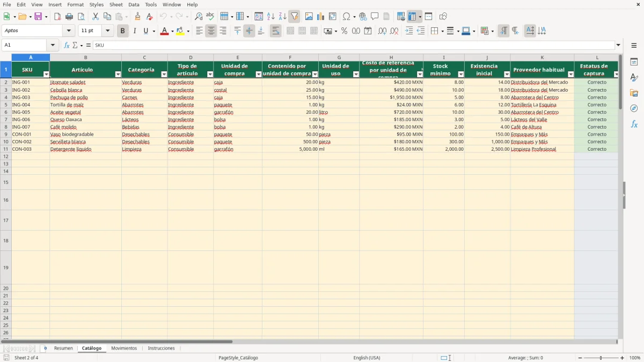This screenshot has width=644, height=362.
Task: Toggle Underline formatting
Action: tap(145, 31)
